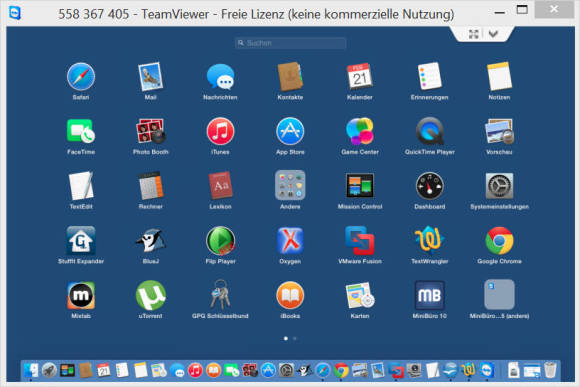Open MiniBüro 10

(x=429, y=295)
